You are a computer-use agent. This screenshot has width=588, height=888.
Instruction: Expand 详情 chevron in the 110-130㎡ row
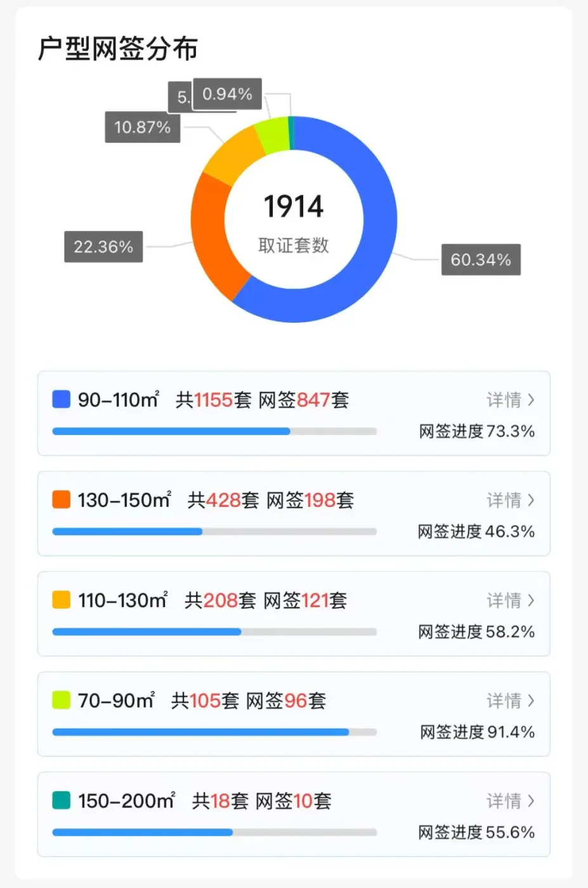pyautogui.click(x=530, y=601)
